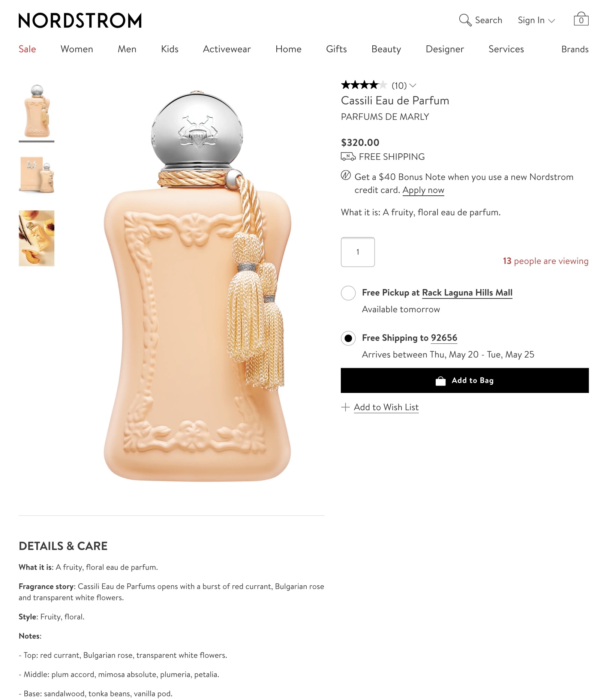The width and height of the screenshot is (598, 700).
Task: Click the star rating icons
Action: (364, 85)
